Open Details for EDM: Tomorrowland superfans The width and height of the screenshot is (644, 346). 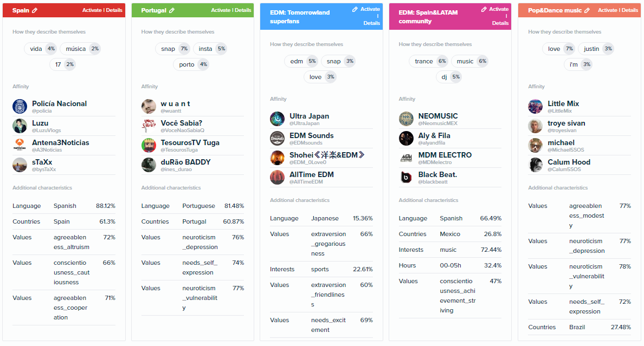point(372,23)
